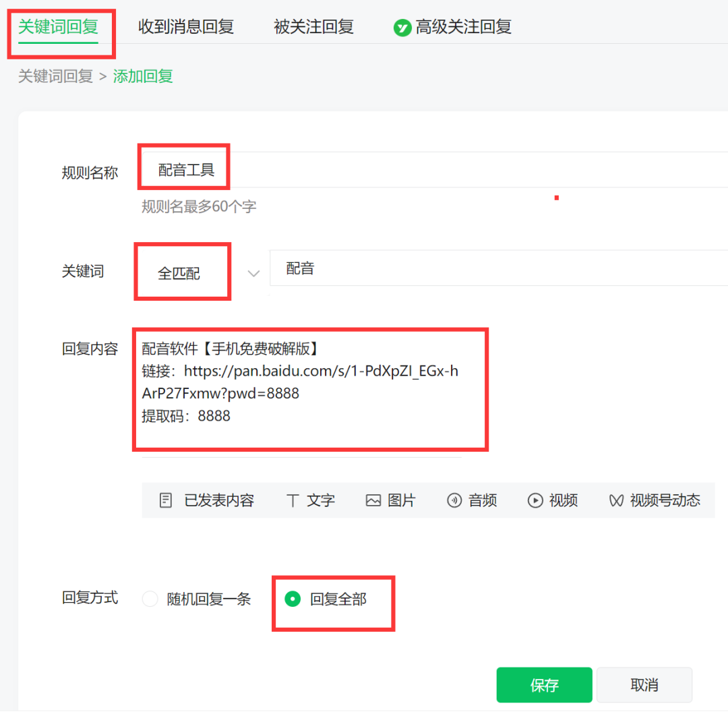Screen dimensions: 728x714
Task: Switch to the 收到消息回复 tab
Action: point(185,27)
